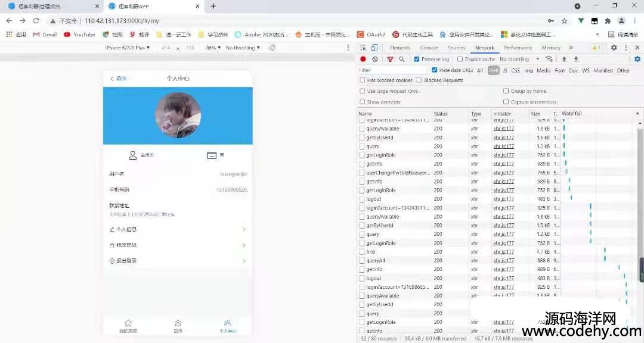The image size is (644, 343).
Task: Open device toolbar more options menu
Action: point(348,48)
